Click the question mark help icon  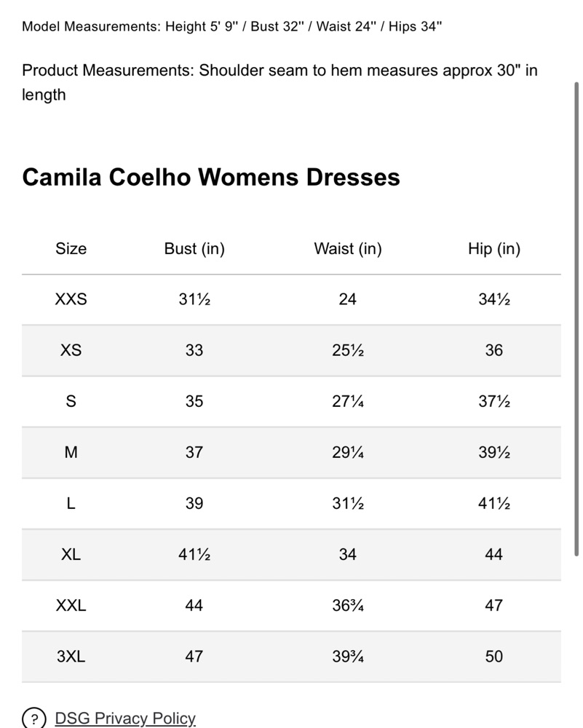click(x=34, y=719)
